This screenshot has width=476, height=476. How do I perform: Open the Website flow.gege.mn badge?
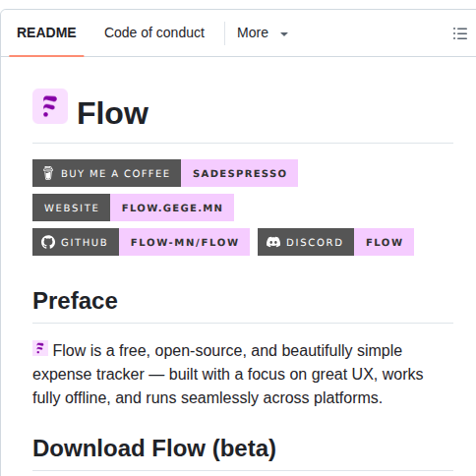tap(133, 208)
